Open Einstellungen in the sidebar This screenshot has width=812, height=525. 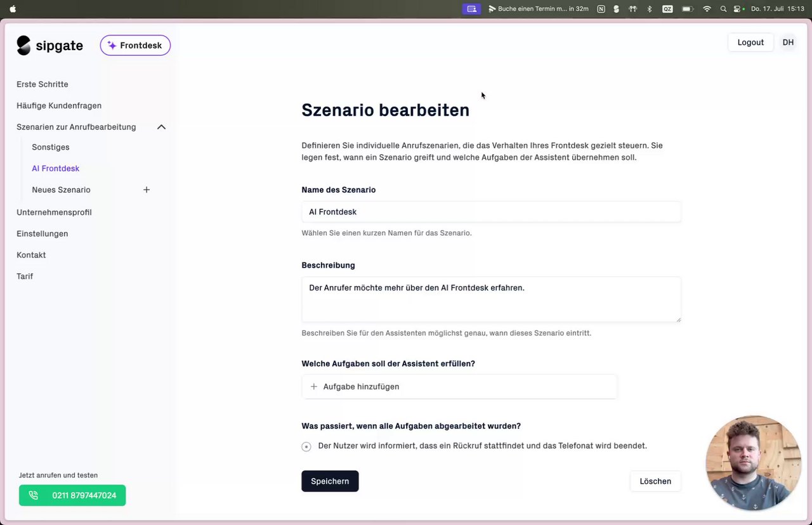point(43,234)
